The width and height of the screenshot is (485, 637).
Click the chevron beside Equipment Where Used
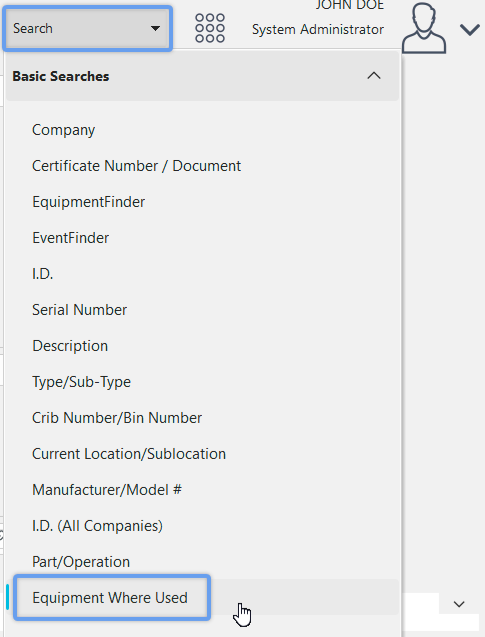coord(459,604)
